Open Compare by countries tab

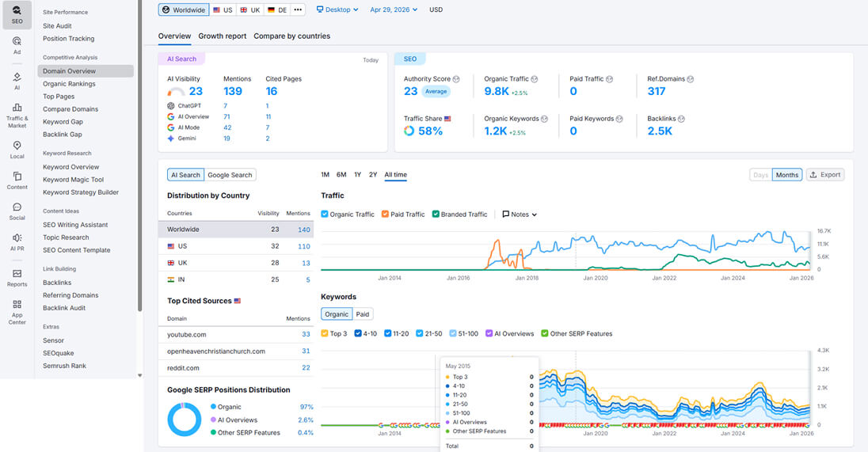click(x=291, y=36)
